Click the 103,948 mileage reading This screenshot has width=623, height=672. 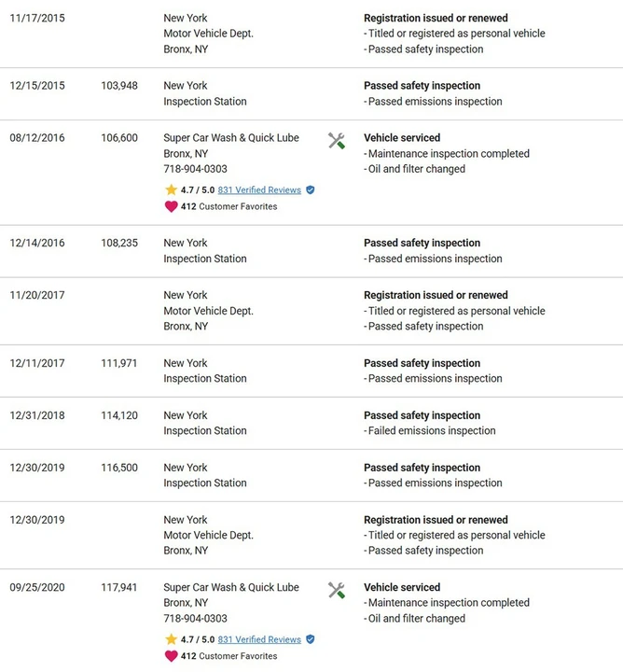119,86
